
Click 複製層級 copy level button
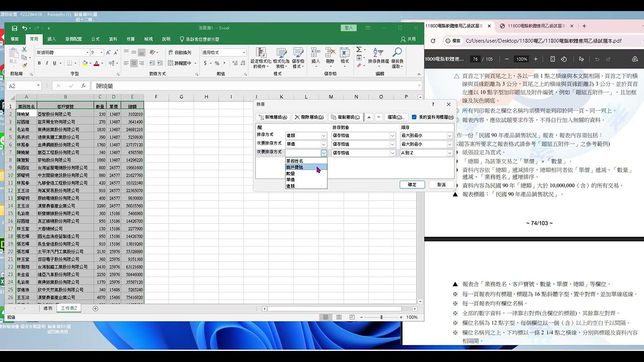(345, 117)
